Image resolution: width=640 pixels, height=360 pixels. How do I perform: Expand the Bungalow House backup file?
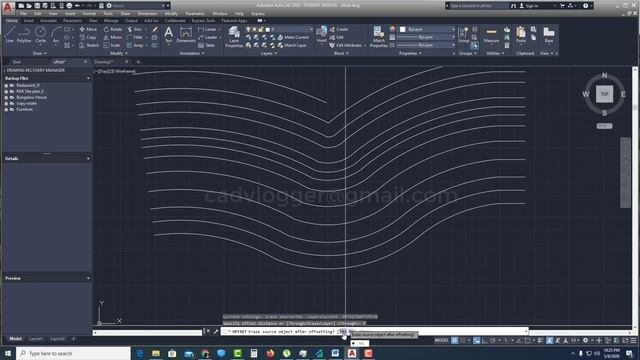pyautogui.click(x=6, y=98)
